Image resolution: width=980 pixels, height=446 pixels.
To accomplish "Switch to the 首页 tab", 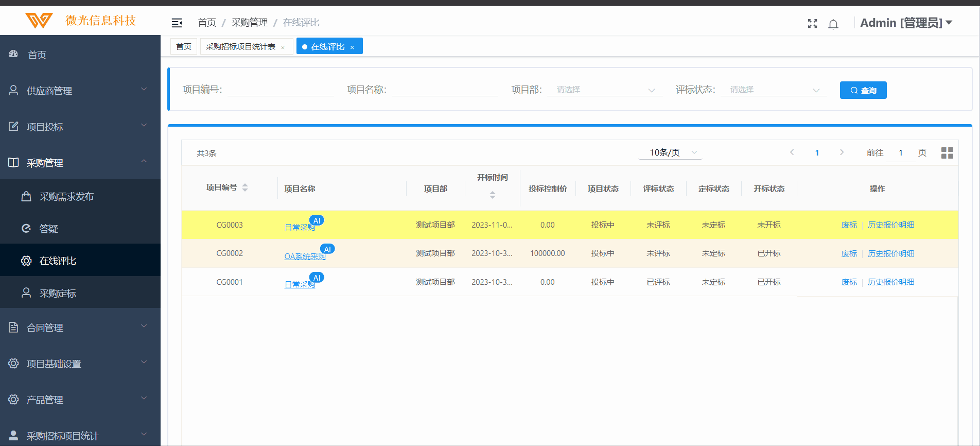I will 184,47.
